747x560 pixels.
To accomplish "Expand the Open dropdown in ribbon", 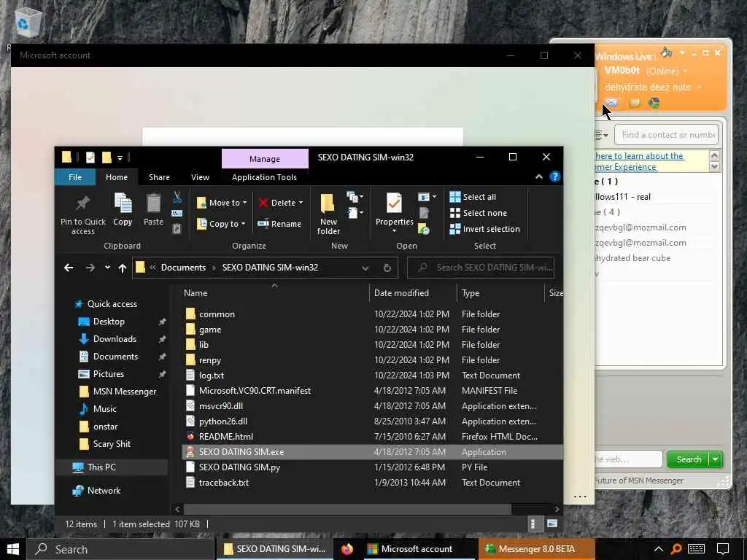I will pyautogui.click(x=427, y=197).
